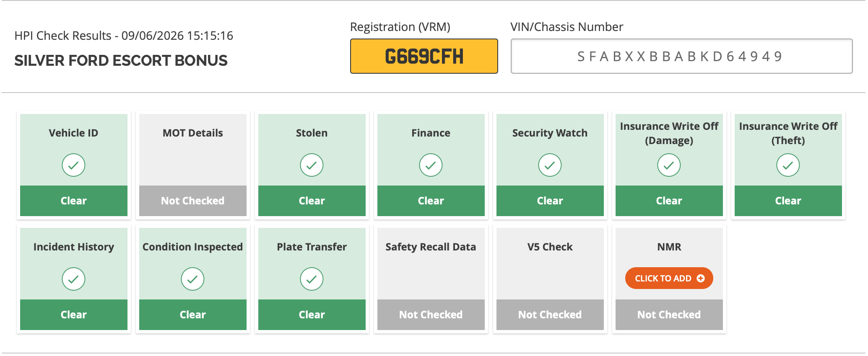Select the Clear bar under Finance
Viewport: 868px width, 356px height.
431,201
